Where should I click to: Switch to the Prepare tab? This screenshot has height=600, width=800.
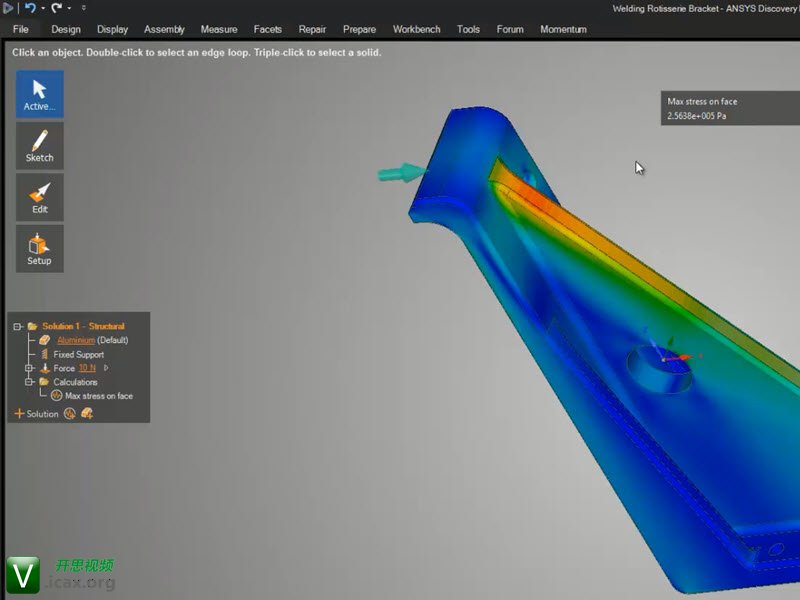coord(359,29)
